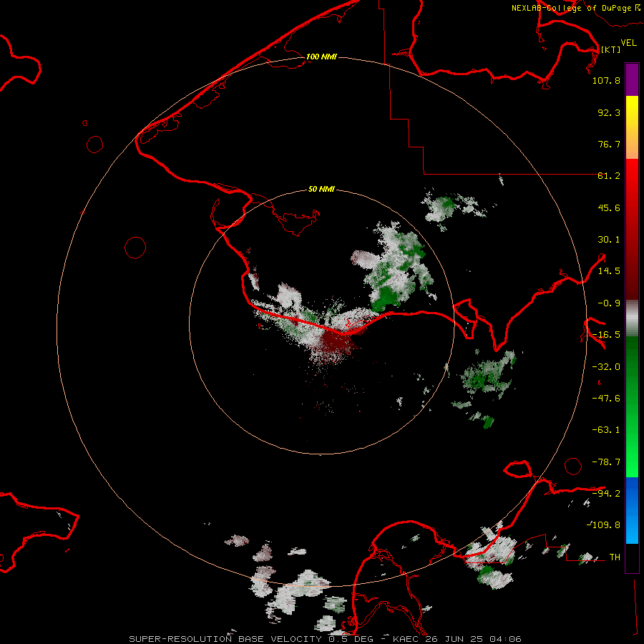Click the -32.0 velocity scale value

[x=606, y=367]
